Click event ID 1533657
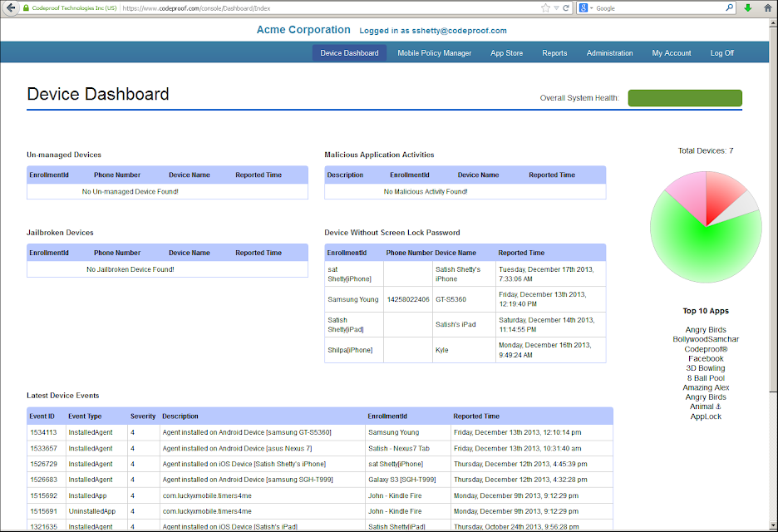The height and width of the screenshot is (532, 778). 44,448
